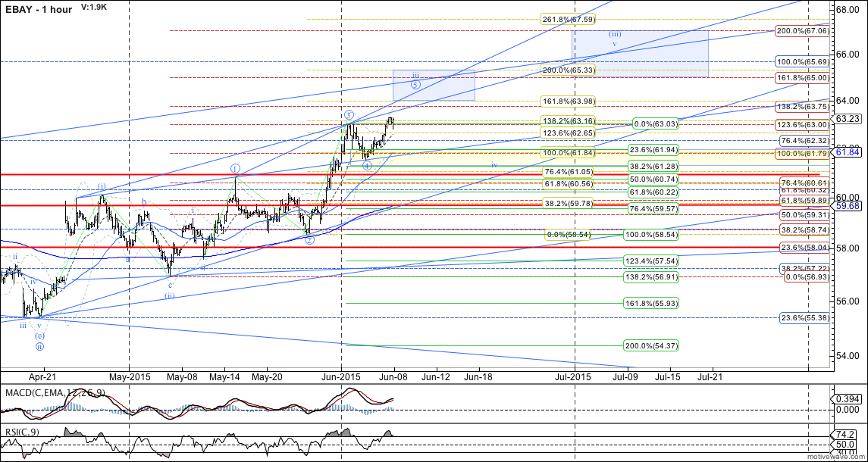Click the MACD value marker 0.394

(848, 398)
